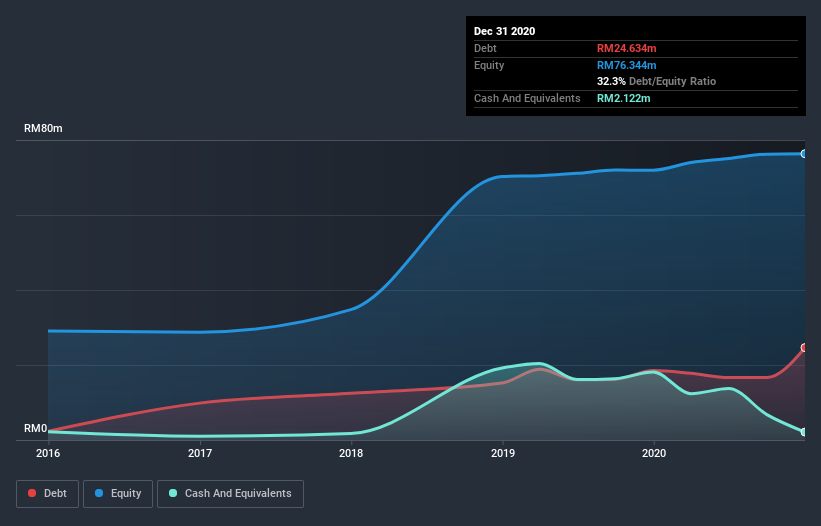Click the RM0 y-axis label

(x=36, y=428)
